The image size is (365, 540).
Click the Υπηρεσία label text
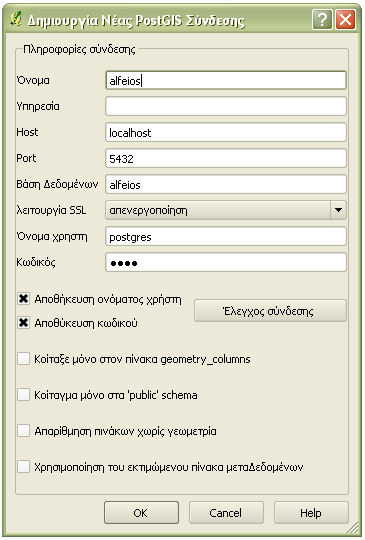pyautogui.click(x=38, y=106)
